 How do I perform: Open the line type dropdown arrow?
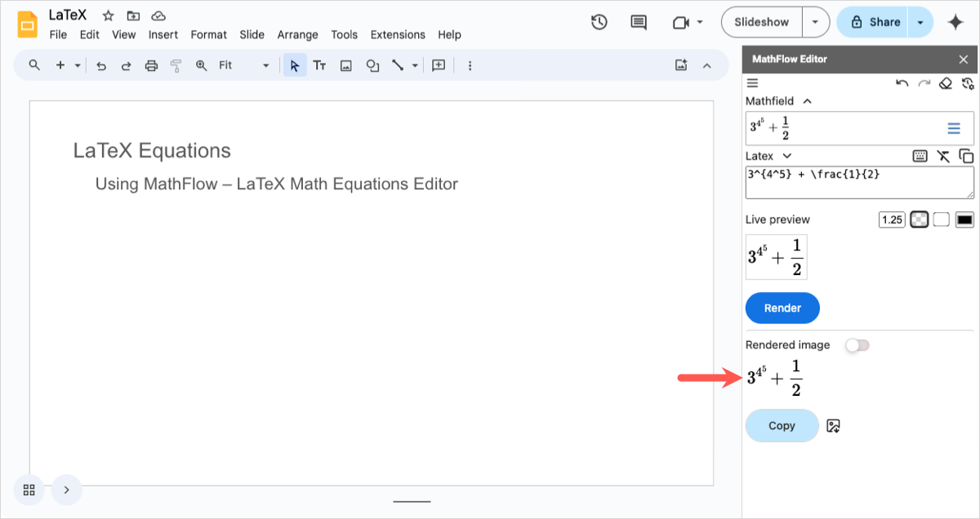pos(415,66)
